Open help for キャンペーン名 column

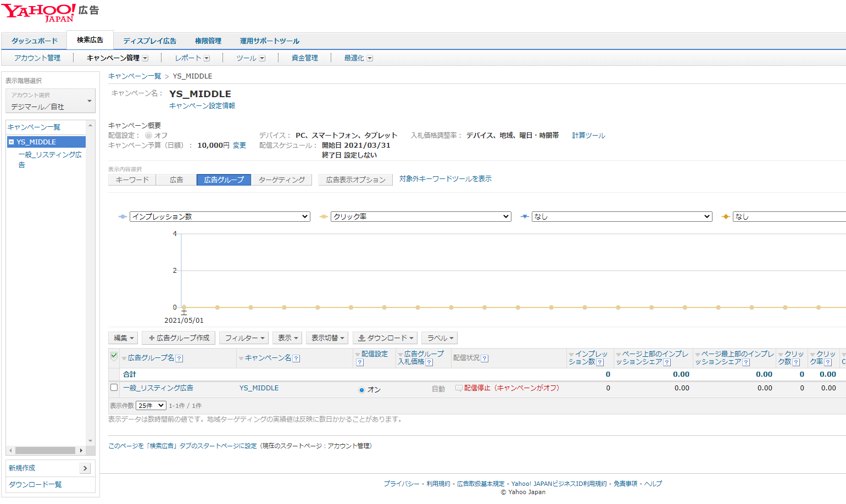point(296,359)
